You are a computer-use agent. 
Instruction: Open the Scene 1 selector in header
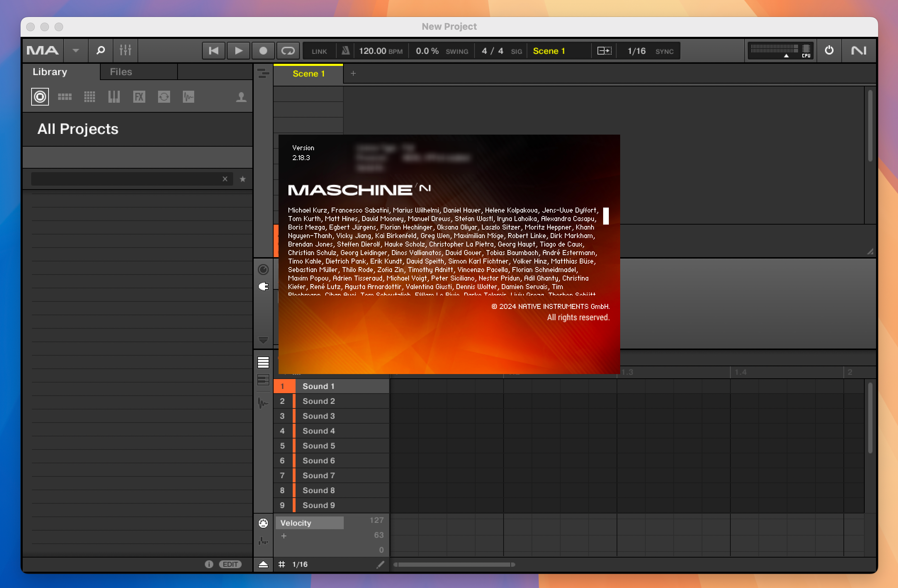(559, 51)
